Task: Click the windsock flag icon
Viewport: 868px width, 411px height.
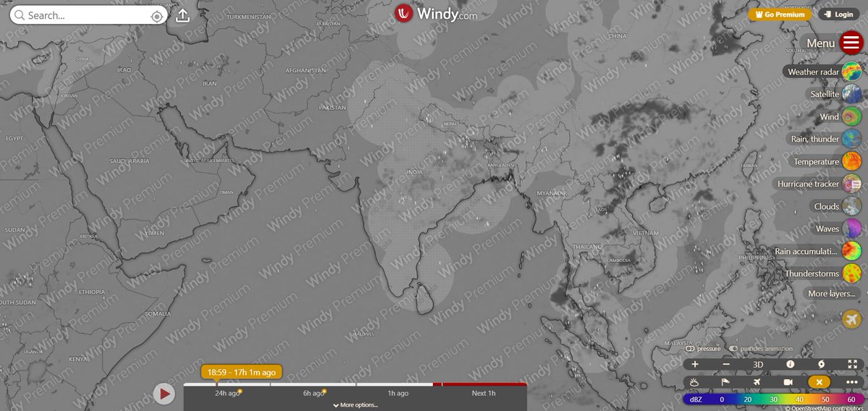Action: 725,381
